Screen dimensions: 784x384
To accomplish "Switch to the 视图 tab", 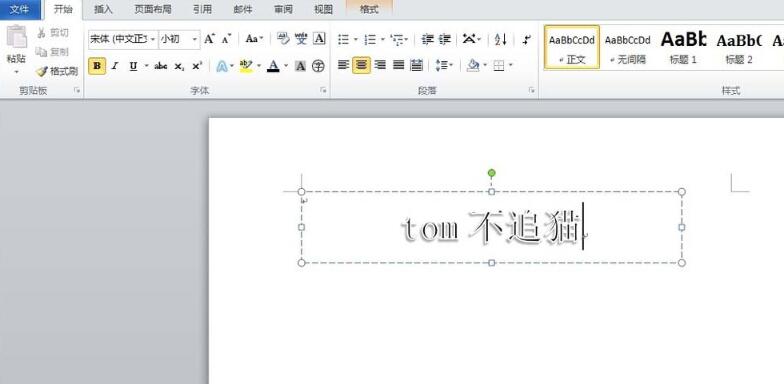I will coord(324,10).
